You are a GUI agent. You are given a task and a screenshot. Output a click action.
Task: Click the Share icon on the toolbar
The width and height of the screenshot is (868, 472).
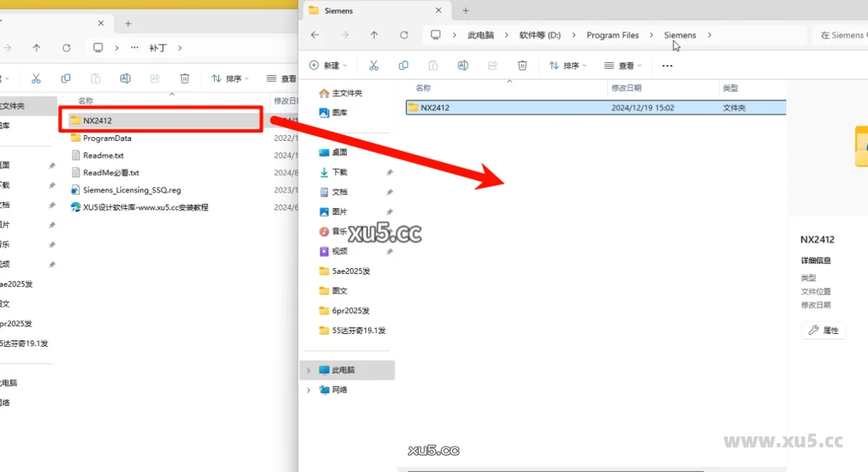(493, 65)
